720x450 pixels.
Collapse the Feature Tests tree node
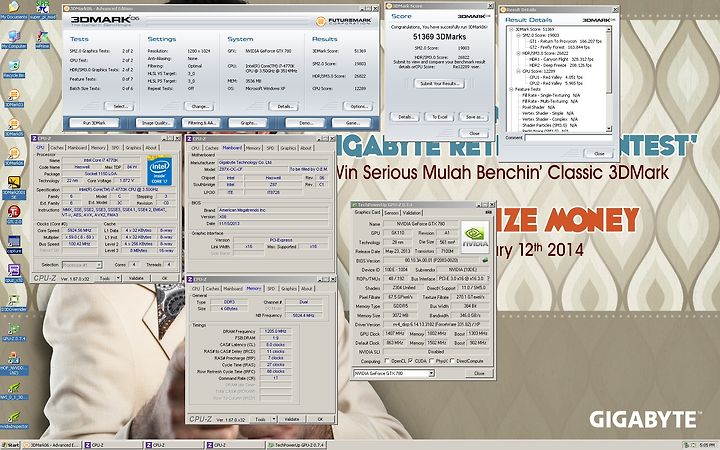click(x=512, y=89)
